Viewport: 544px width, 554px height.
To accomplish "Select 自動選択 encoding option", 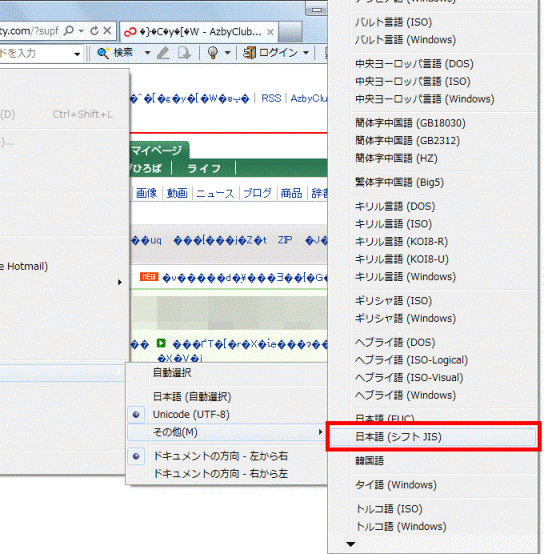I will pos(227,372).
